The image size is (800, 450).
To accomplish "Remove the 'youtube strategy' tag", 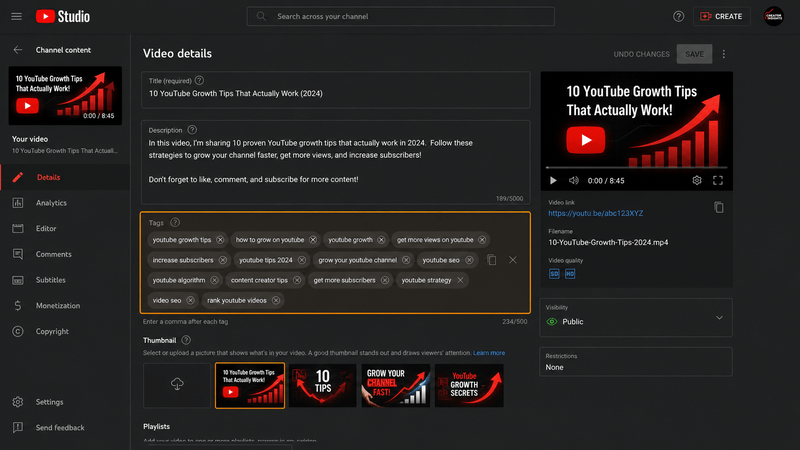I will pyautogui.click(x=460, y=280).
